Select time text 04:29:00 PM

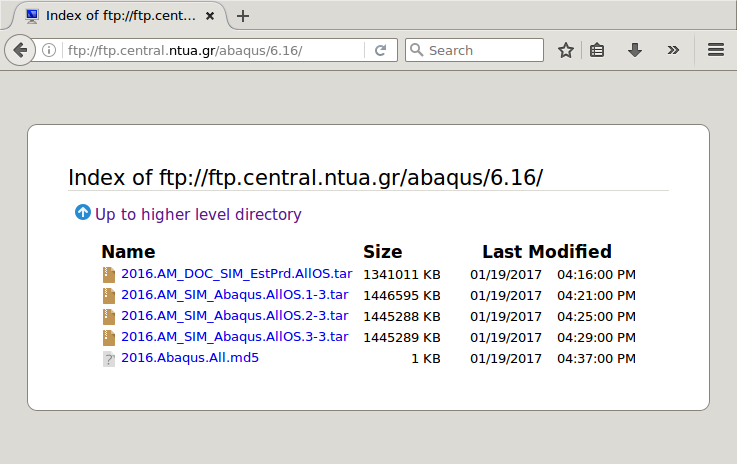click(596, 338)
